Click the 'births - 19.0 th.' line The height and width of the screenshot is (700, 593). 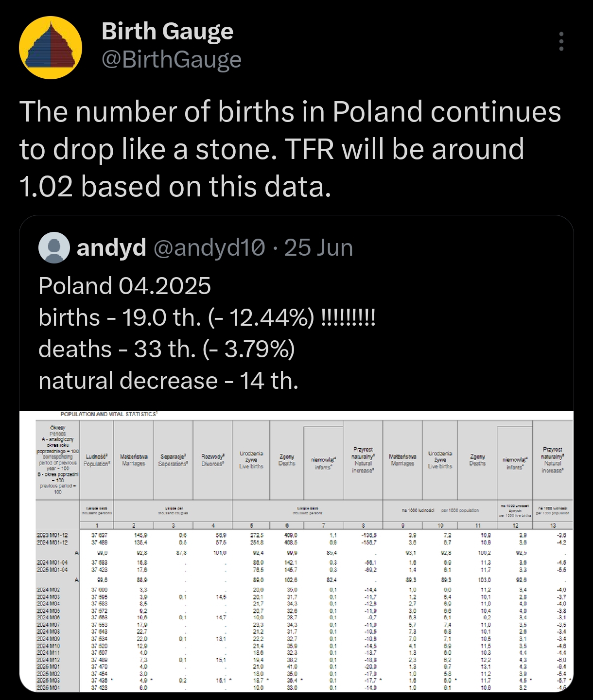(207, 317)
